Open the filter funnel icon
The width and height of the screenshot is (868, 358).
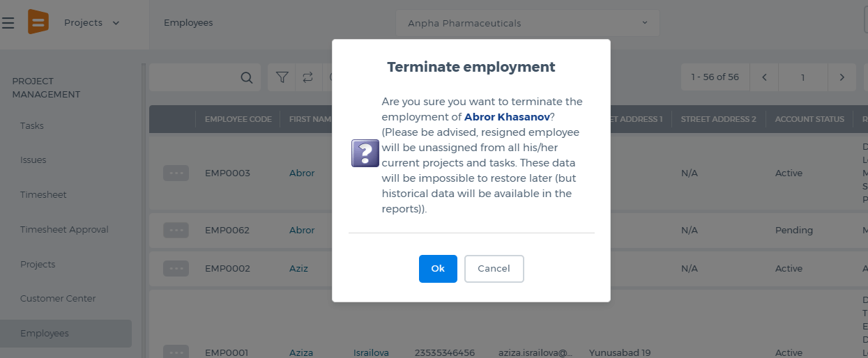282,77
